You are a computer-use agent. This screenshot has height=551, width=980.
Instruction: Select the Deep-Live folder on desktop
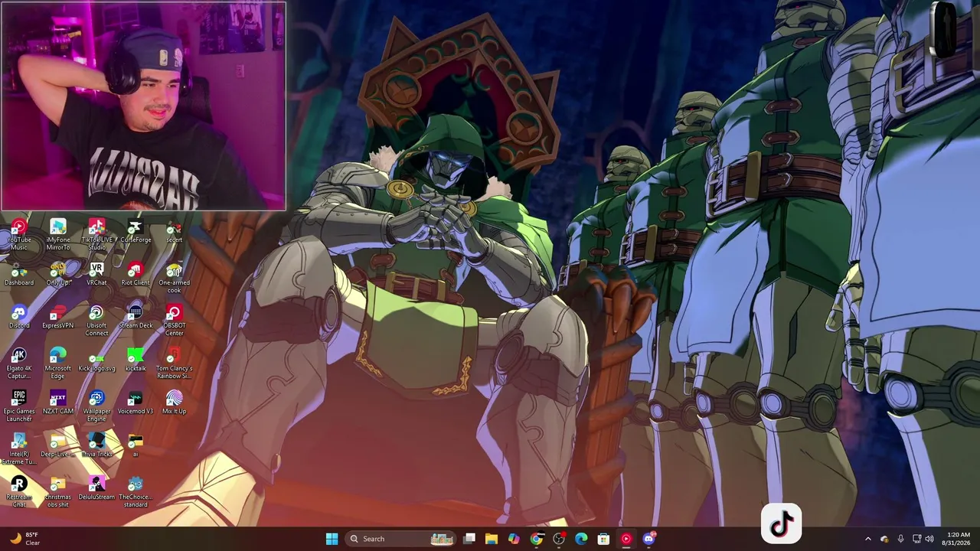[x=57, y=445]
